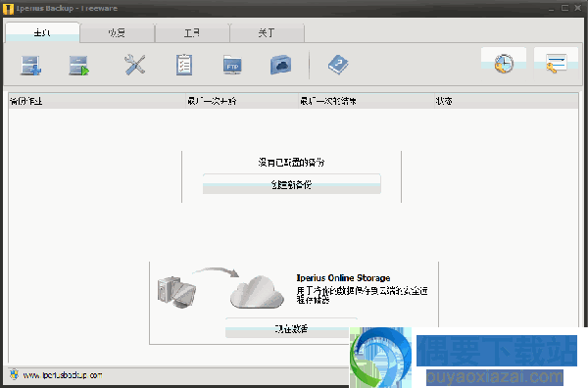Click the shield icon in the status bar
Screen dimensions: 588x388
[14, 374]
